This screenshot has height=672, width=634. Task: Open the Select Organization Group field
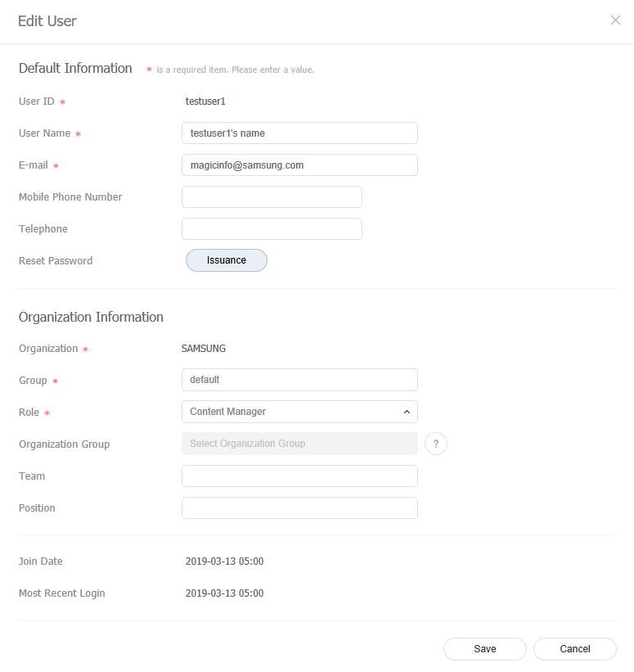click(299, 444)
